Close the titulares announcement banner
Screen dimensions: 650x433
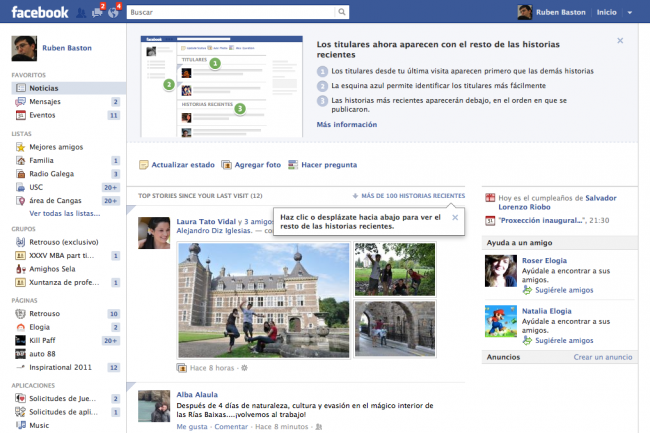point(620,41)
